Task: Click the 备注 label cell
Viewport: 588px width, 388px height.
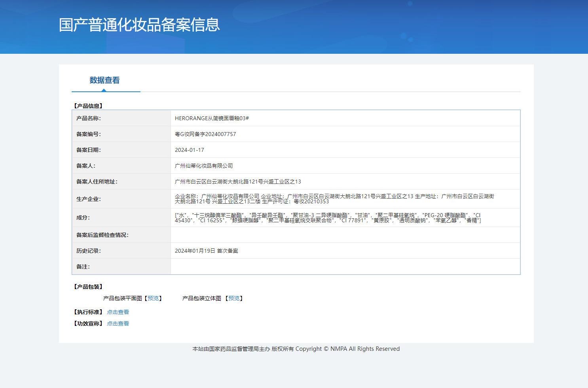Action: tap(121, 267)
